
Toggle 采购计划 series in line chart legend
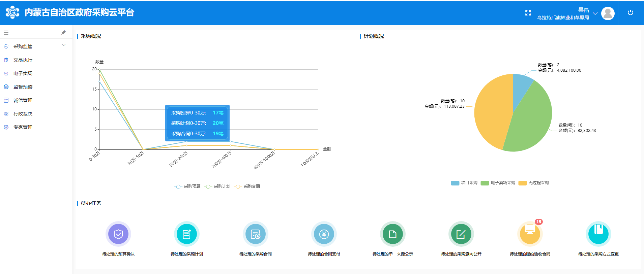tap(217, 186)
